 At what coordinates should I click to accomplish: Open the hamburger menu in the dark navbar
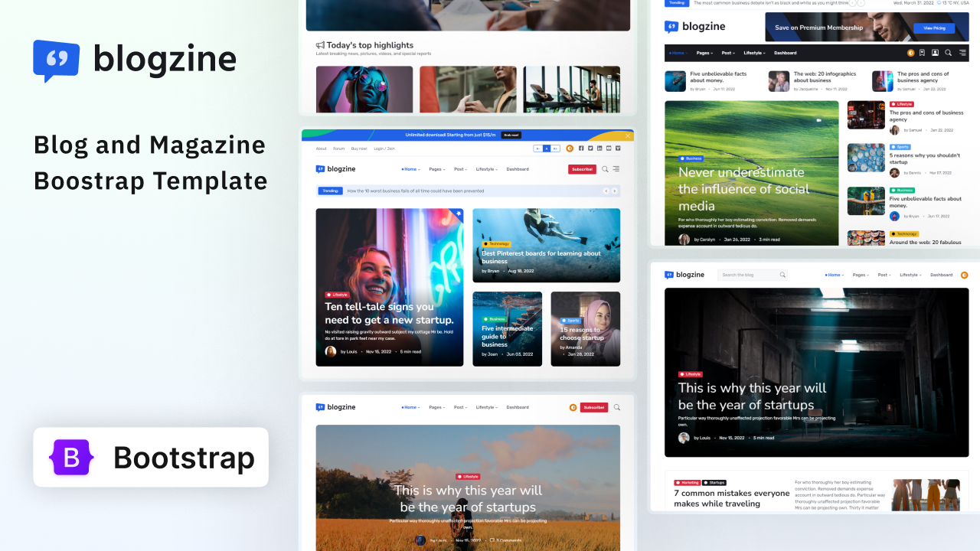tap(961, 53)
